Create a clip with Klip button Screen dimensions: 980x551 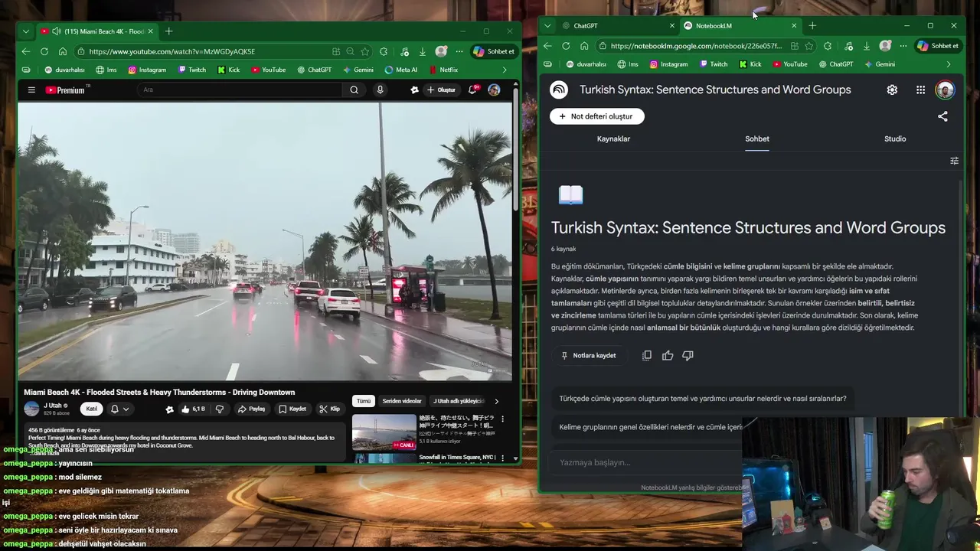click(330, 409)
